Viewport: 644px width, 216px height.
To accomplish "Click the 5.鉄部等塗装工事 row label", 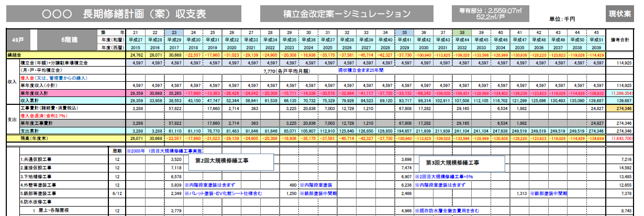I will [37, 193].
